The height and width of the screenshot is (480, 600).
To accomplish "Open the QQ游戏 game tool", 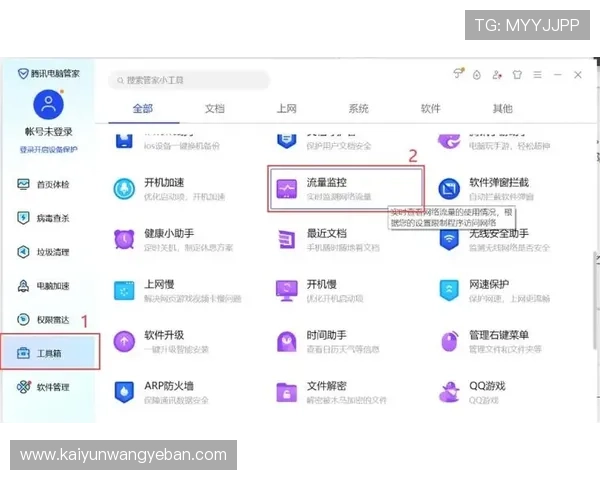I will 472,392.
